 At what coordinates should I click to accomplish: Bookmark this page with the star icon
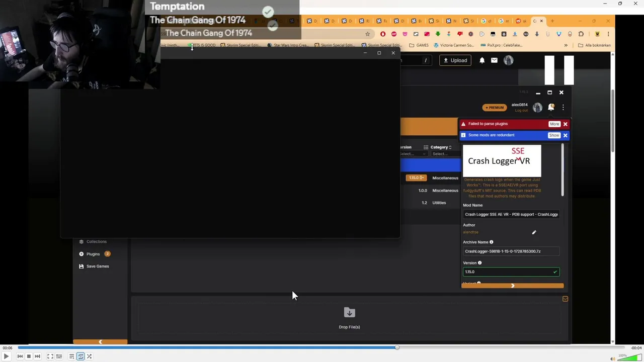(x=367, y=34)
